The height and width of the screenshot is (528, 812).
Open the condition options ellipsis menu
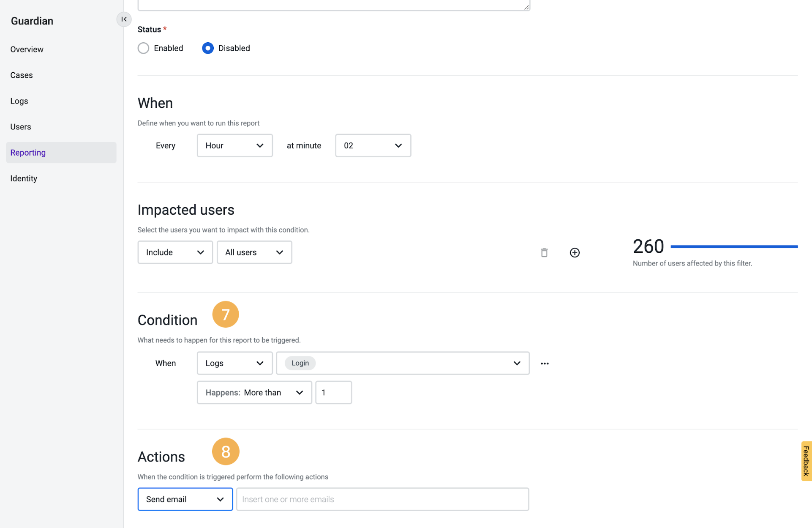544,363
